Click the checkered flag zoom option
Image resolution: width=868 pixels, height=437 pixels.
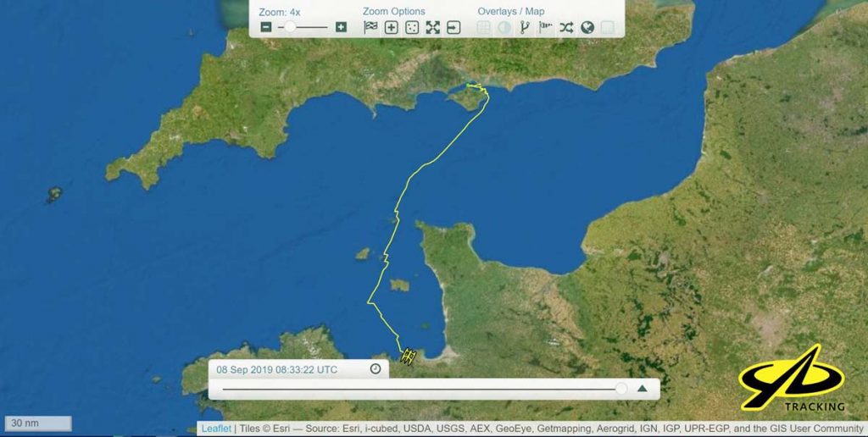pyautogui.click(x=370, y=27)
